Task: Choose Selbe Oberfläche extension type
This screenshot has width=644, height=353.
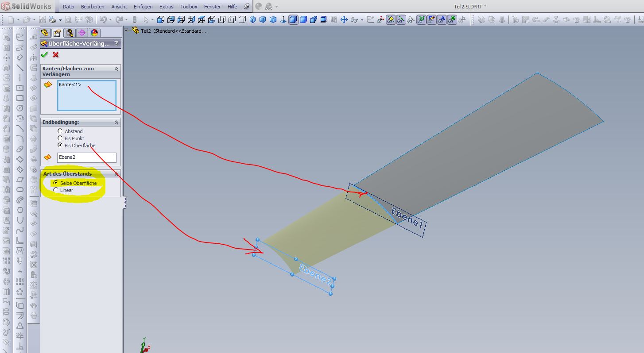Action: (x=56, y=183)
